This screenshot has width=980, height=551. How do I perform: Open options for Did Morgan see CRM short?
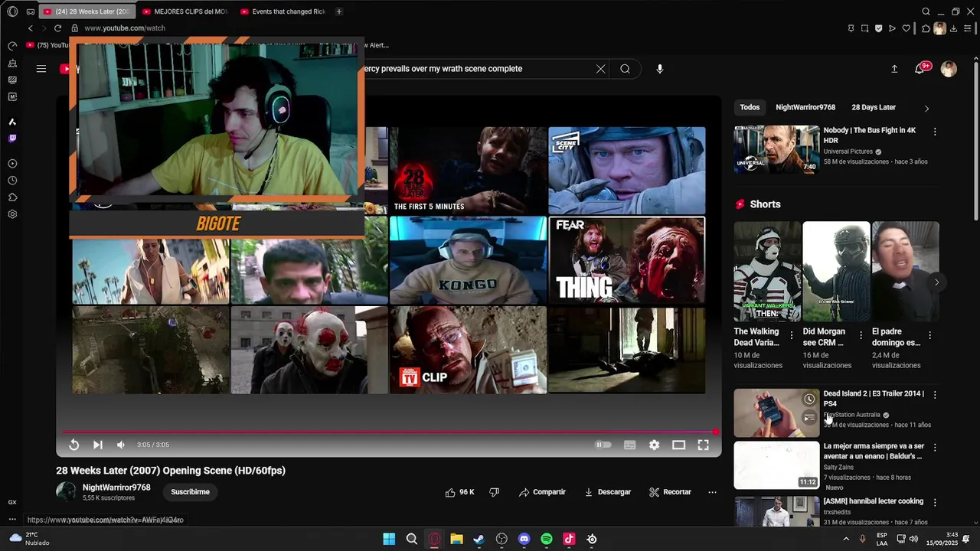(861, 335)
